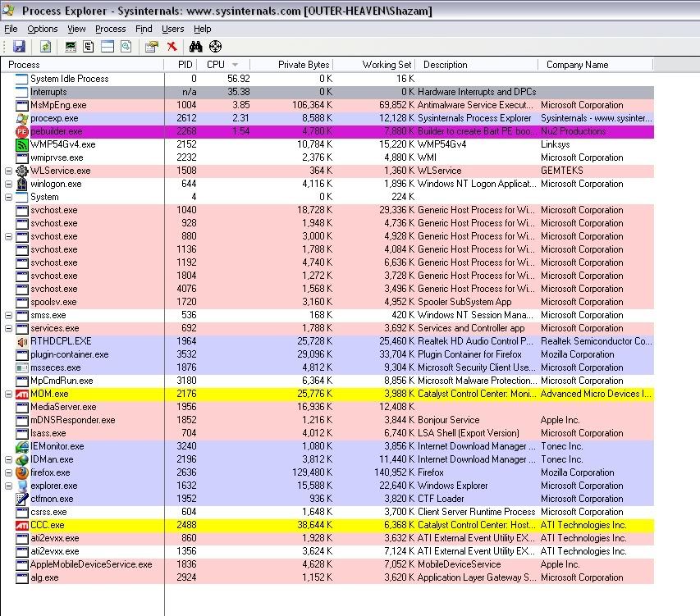
Task: Select the Interrupts row name
Action: coord(48,92)
